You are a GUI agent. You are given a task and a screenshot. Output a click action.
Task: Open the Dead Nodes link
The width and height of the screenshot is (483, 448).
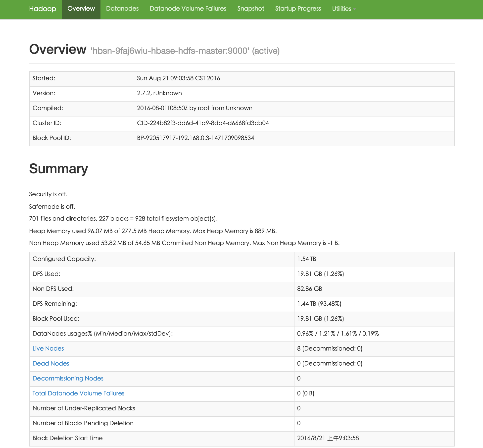click(51, 363)
